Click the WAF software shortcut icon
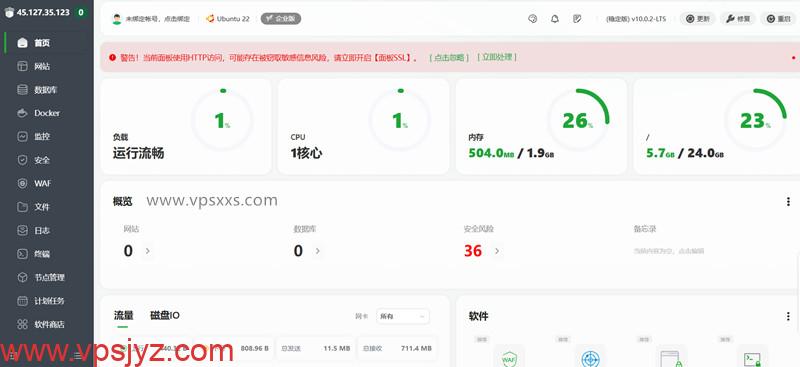Screen dimensions: 800x367 (509, 357)
